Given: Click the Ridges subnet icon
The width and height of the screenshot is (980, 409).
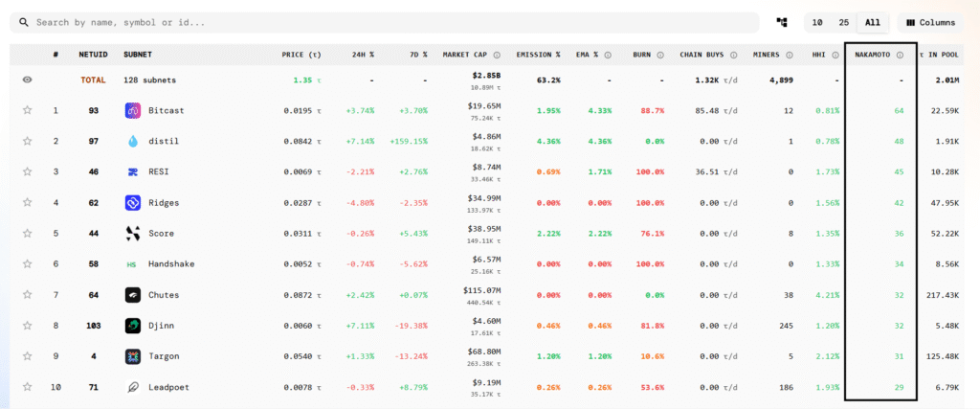Looking at the screenshot, I should click(133, 203).
